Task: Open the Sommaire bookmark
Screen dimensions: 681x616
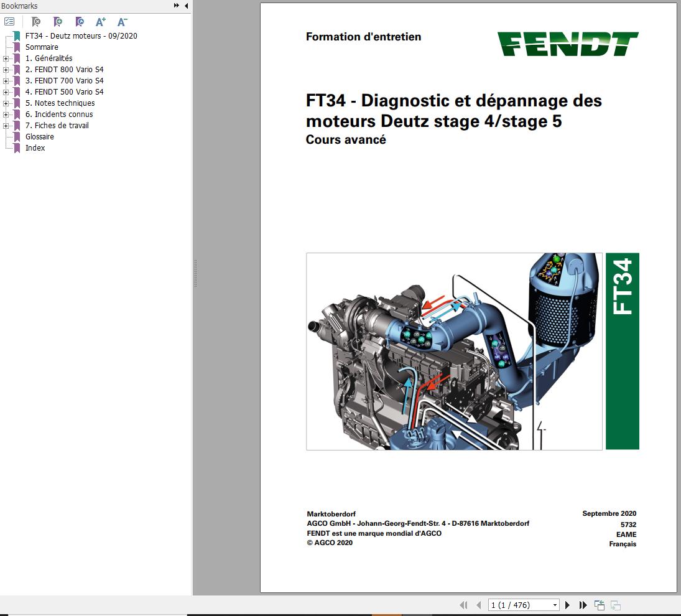Action: click(x=42, y=47)
